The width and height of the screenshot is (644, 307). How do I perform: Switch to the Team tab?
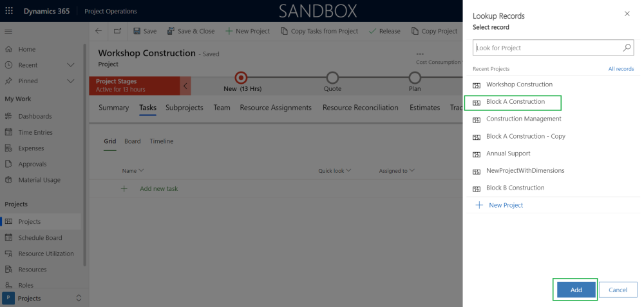222,108
